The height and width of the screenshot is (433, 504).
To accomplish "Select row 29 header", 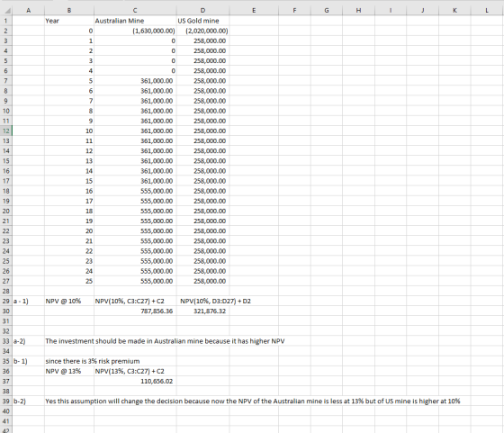I will (6, 302).
